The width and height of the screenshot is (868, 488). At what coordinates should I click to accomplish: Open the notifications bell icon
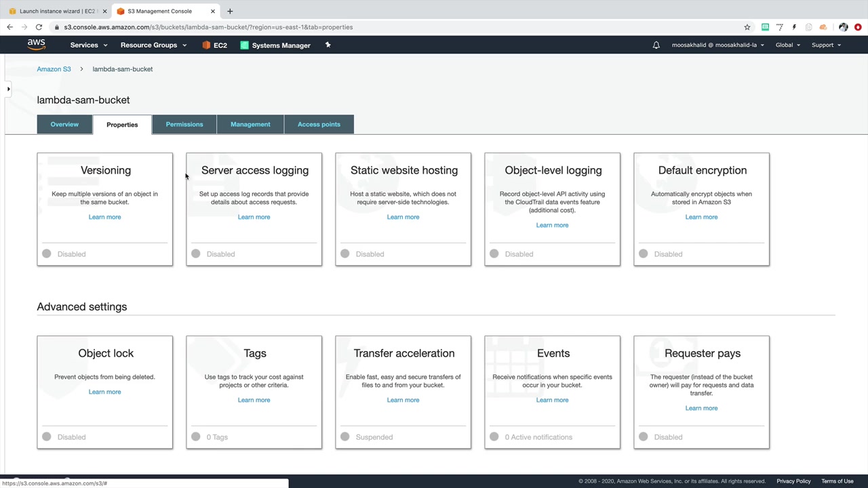point(656,45)
